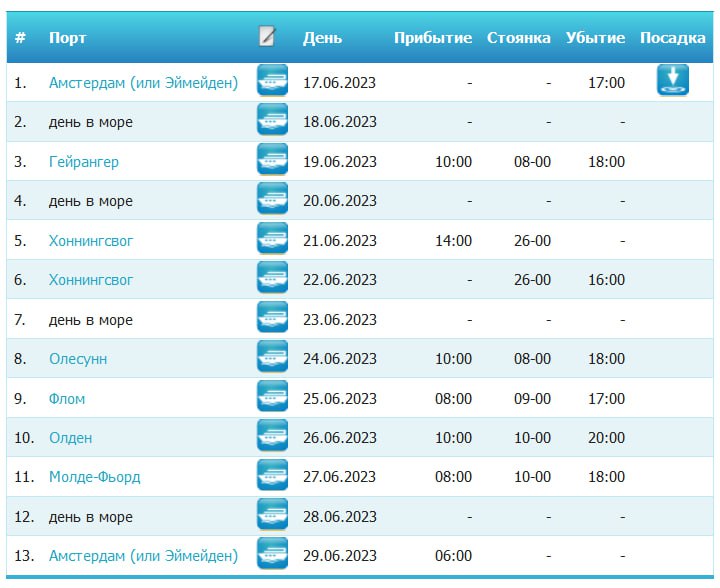The image size is (720, 588).
Task: Click the ship icon in the Ålesund row
Action: pos(272,358)
